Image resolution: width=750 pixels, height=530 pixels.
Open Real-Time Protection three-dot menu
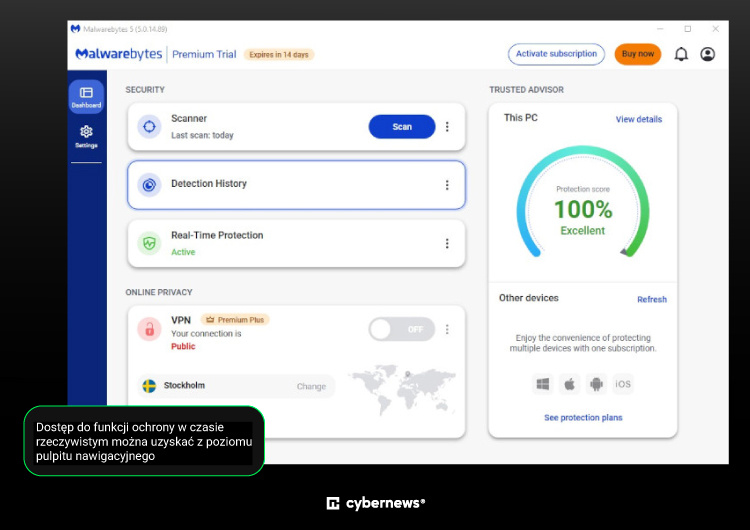click(447, 243)
